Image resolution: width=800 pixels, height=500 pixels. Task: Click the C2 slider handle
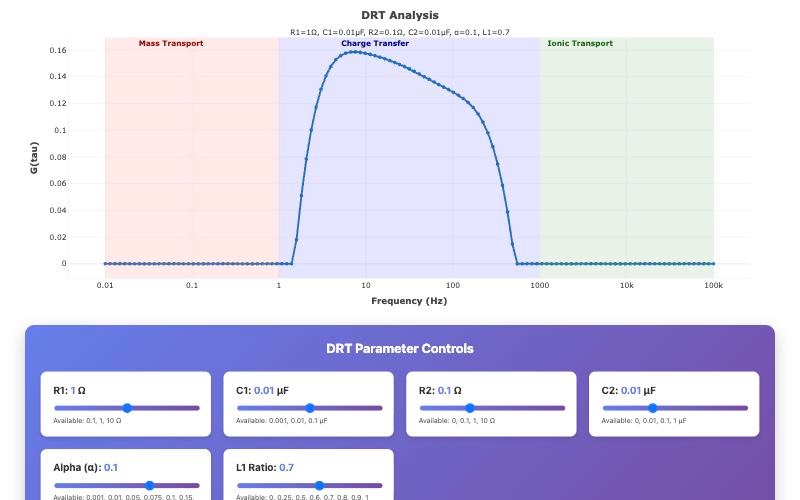(653, 408)
